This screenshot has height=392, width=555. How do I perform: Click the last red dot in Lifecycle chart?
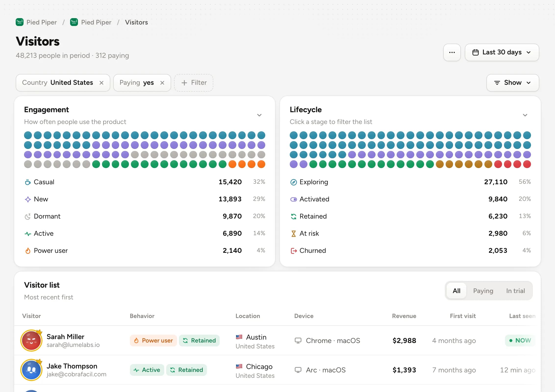point(527,164)
